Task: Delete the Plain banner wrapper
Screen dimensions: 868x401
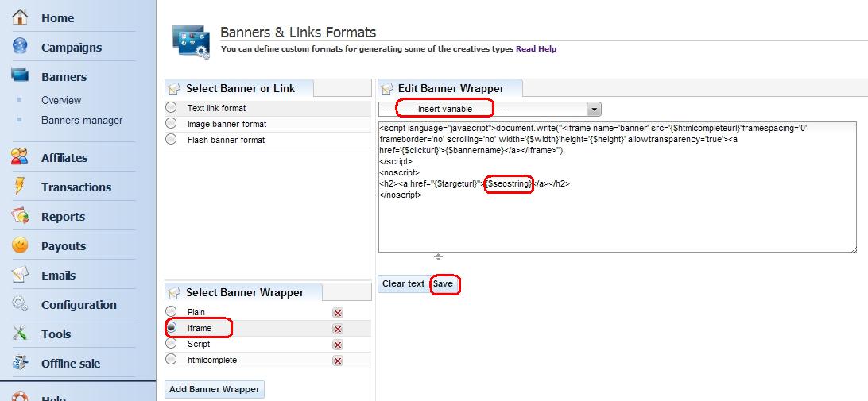Action: (x=338, y=313)
